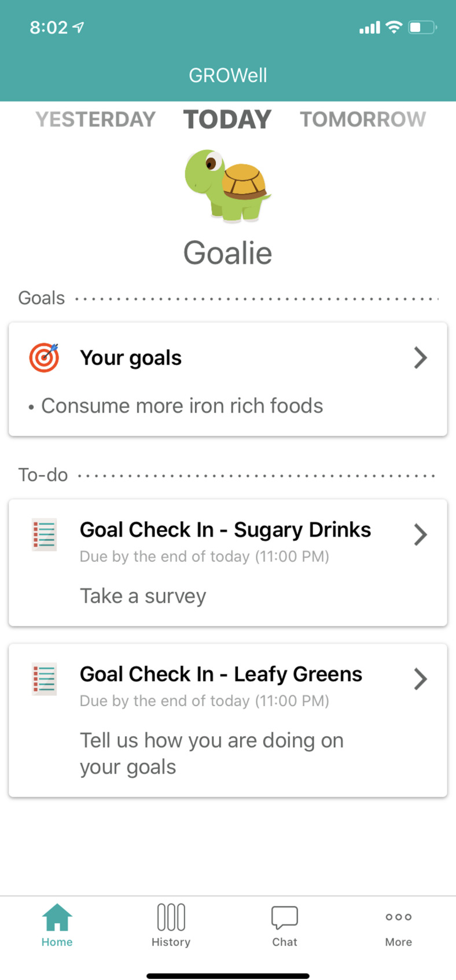The width and height of the screenshot is (456, 980).
Task: Tap the Goalie turtle mascot
Action: point(227,186)
